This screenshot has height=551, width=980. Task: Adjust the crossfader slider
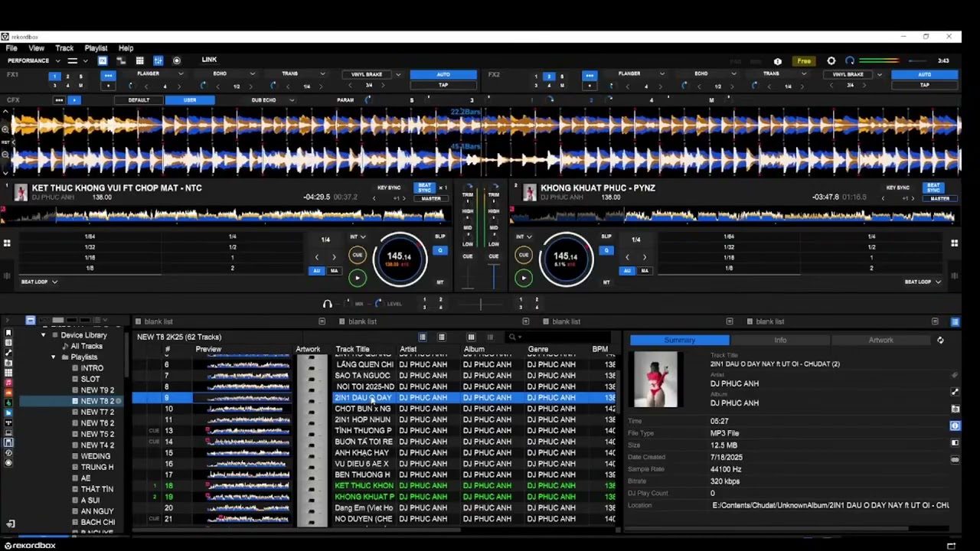[481, 304]
